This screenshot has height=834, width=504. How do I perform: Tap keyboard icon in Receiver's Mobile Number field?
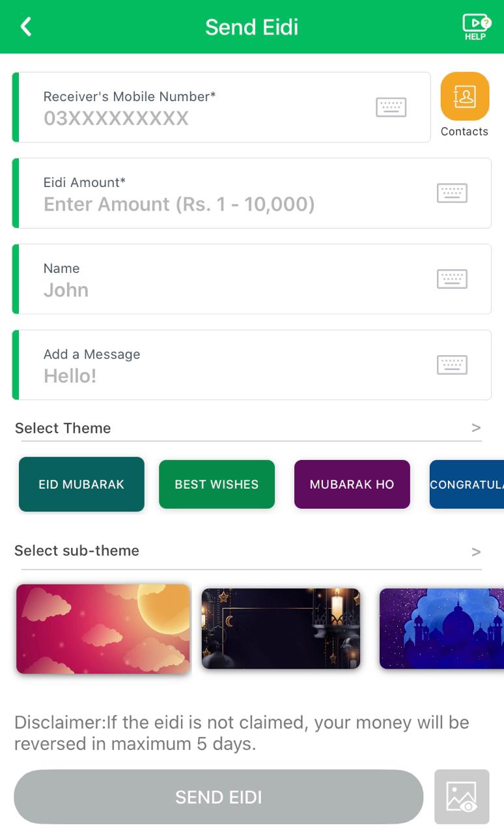pos(391,107)
